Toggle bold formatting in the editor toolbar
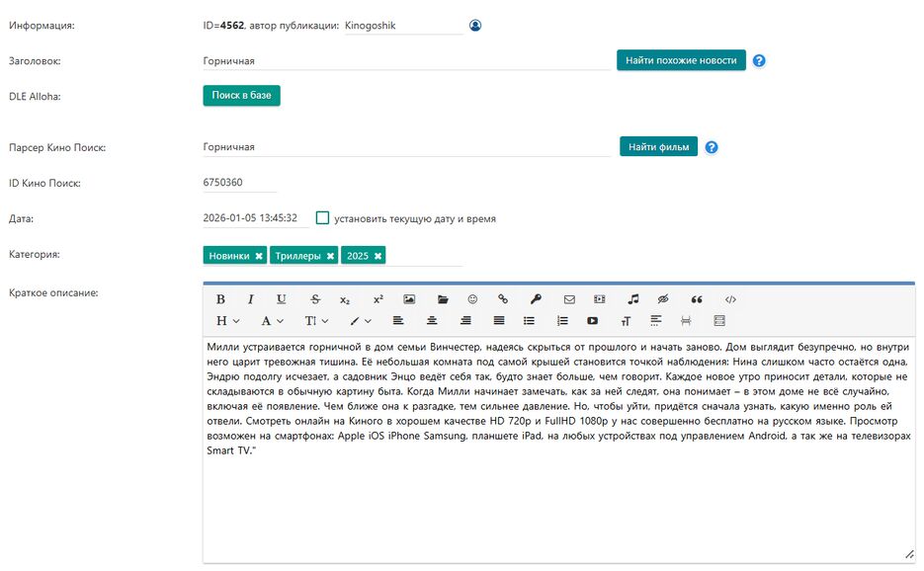This screenshot has height=571, width=924. (x=220, y=299)
